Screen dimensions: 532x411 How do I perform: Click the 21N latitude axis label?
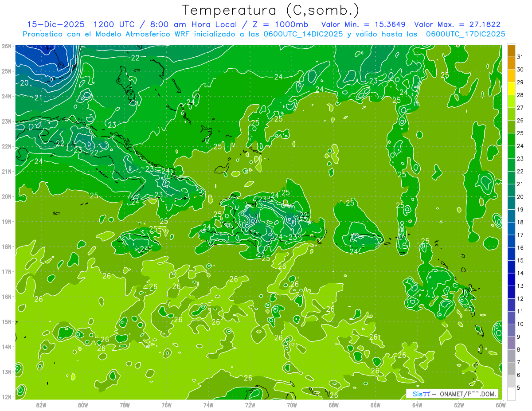tap(7, 172)
